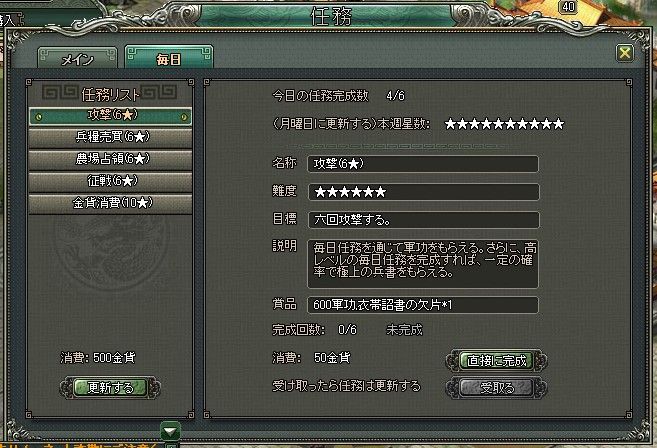
Task: Expand the green down-arrow at the window bottom
Action: 170,431
